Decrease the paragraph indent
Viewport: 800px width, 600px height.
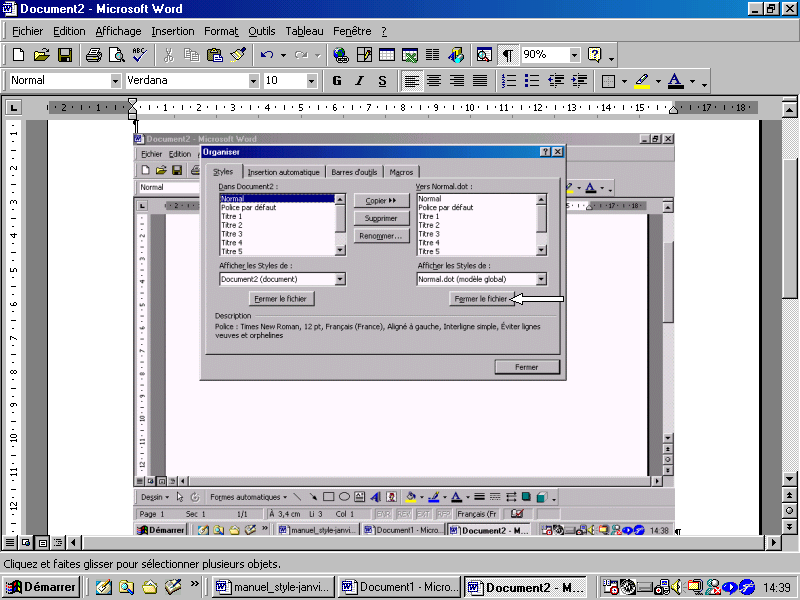point(556,81)
